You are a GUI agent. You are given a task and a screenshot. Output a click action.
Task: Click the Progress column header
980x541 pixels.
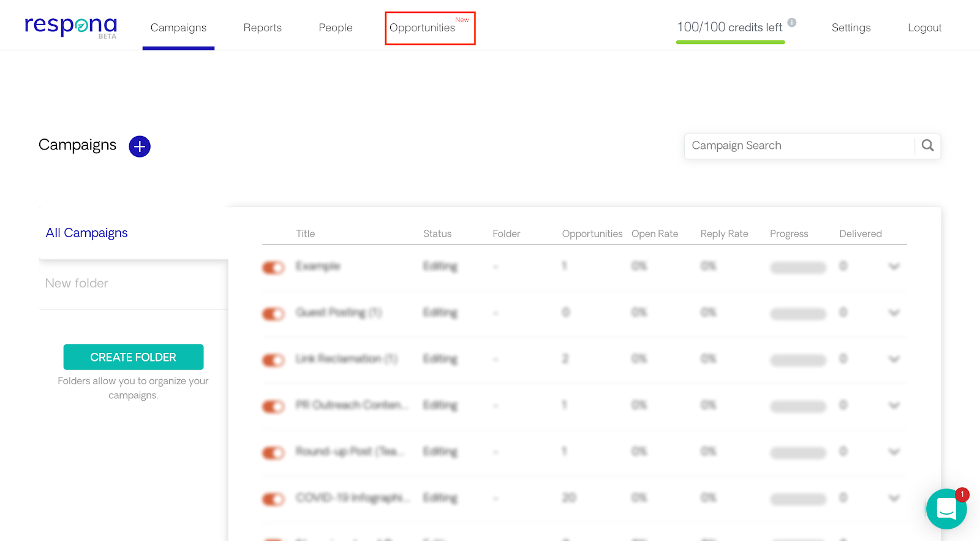click(x=789, y=233)
